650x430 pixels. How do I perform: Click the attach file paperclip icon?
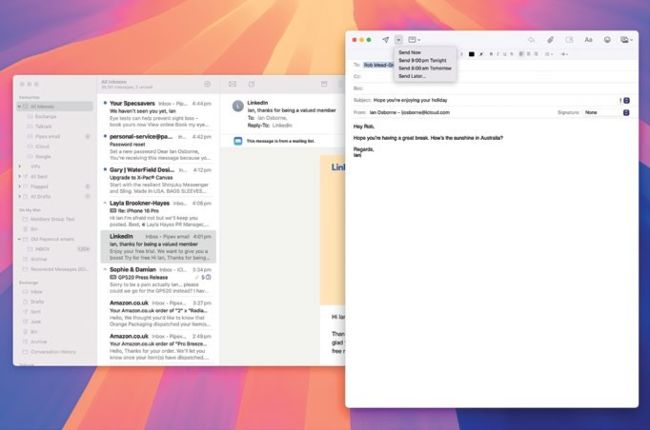pyautogui.click(x=549, y=39)
